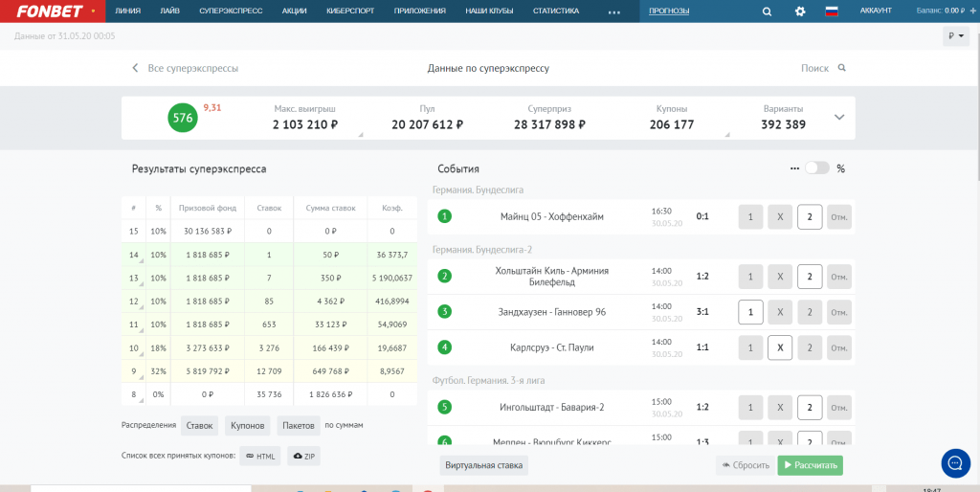Go back via Все суперэкспрессы arrow
The width and height of the screenshot is (980, 492).
(135, 68)
